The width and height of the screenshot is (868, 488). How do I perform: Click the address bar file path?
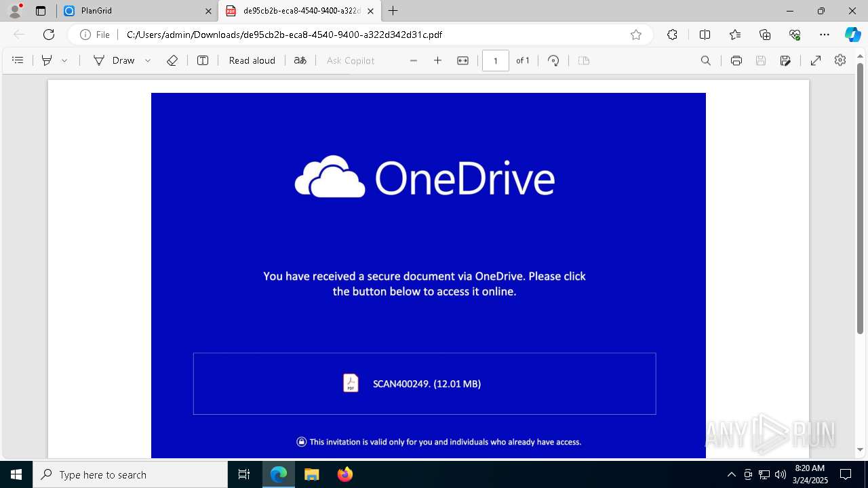coord(285,35)
